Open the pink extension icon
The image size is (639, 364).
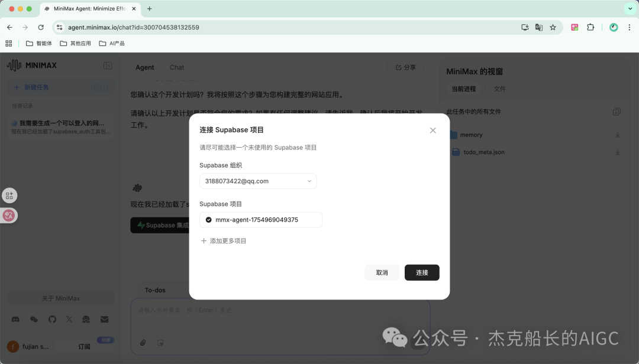click(575, 27)
